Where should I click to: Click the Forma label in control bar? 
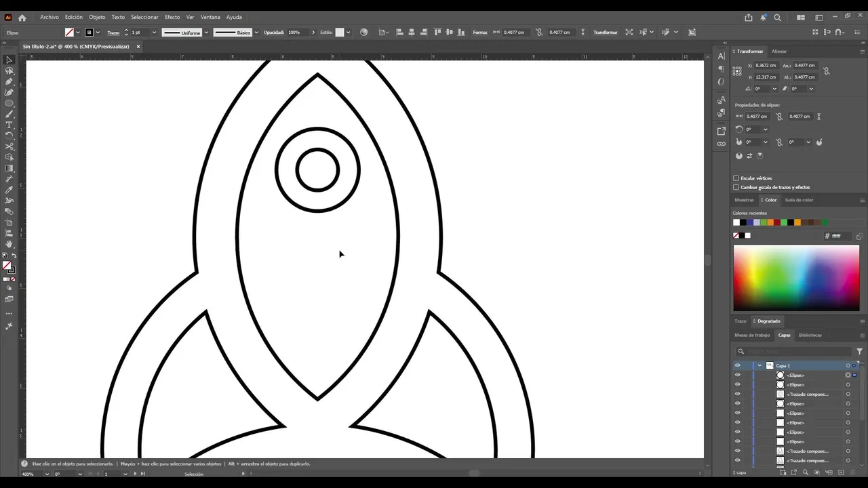point(480,33)
